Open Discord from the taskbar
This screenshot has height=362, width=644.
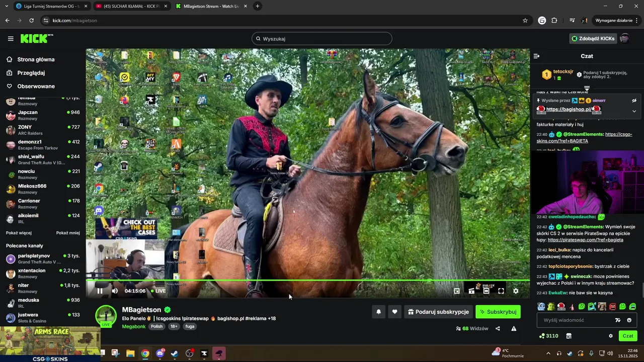pyautogui.click(x=160, y=353)
